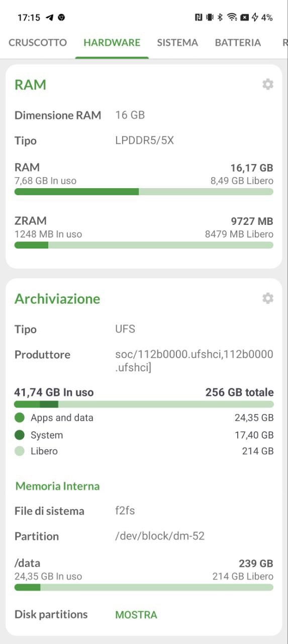Open the BATTERIA tab
288x644 pixels.
coord(238,43)
